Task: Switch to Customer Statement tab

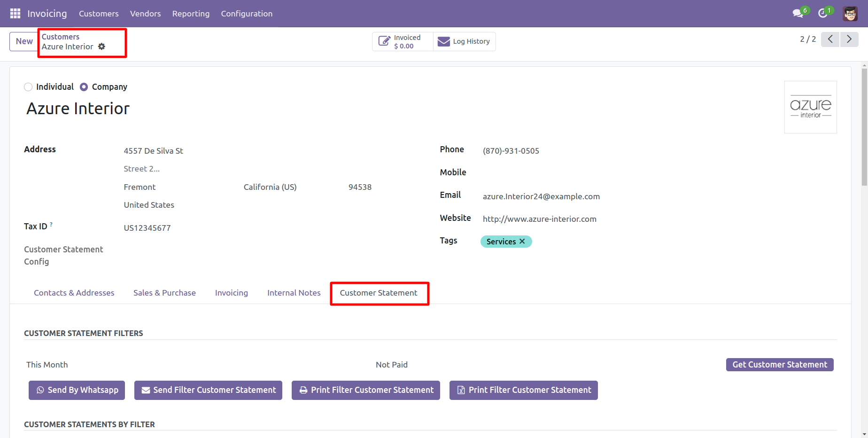Action: [379, 293]
